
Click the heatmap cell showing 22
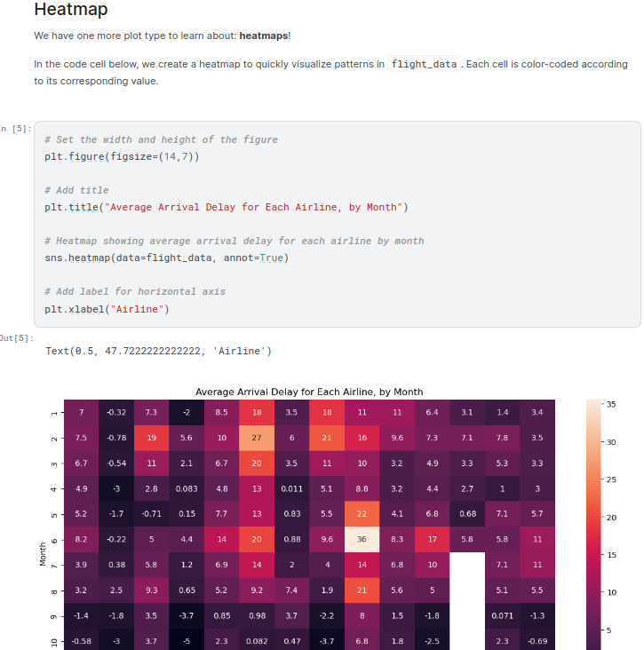click(x=362, y=513)
